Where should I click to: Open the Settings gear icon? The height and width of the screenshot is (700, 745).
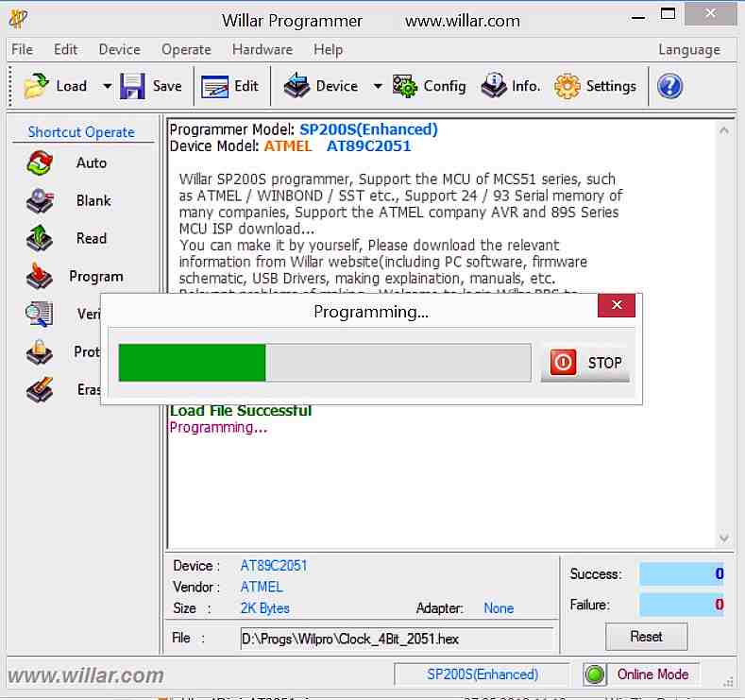[x=567, y=87]
